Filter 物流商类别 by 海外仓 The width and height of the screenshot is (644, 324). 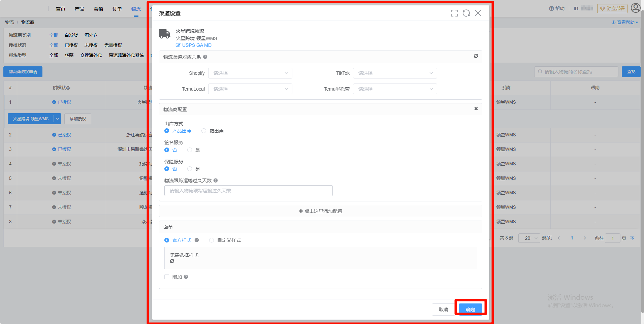91,35
